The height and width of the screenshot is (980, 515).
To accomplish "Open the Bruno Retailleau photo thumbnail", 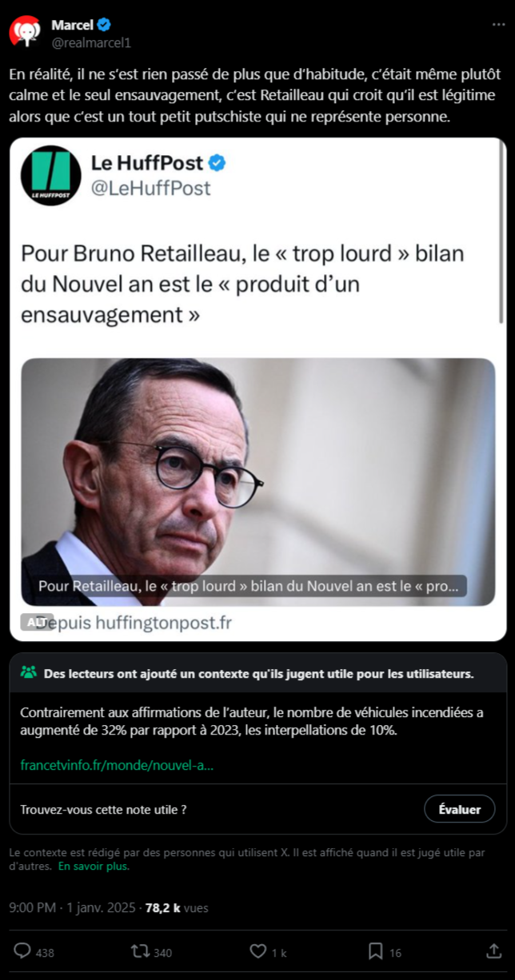I will point(257,482).
